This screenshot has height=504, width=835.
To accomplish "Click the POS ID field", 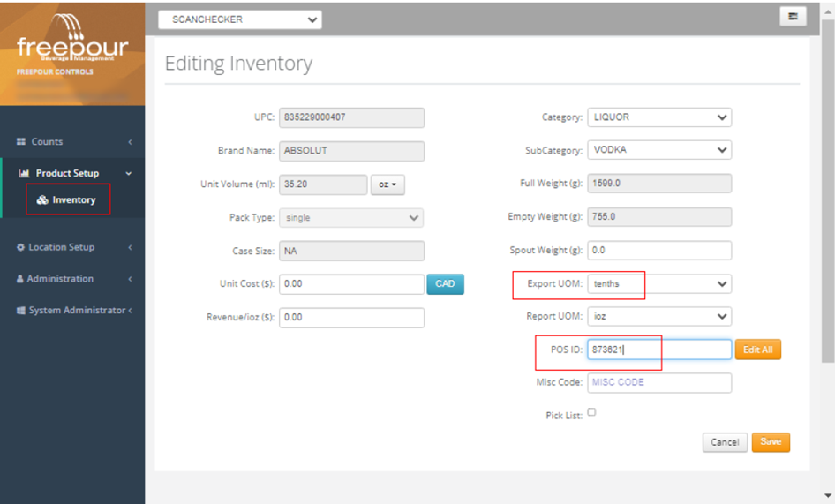I will tap(659, 350).
